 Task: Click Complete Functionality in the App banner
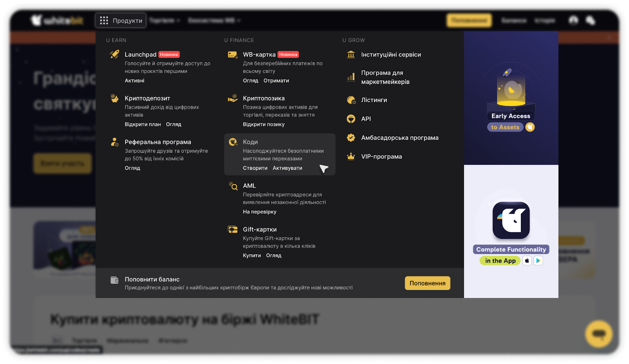pyautogui.click(x=511, y=231)
